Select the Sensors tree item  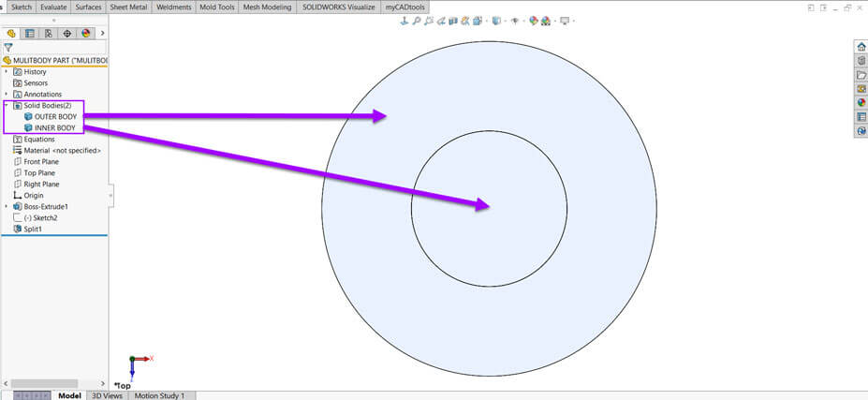click(x=30, y=83)
